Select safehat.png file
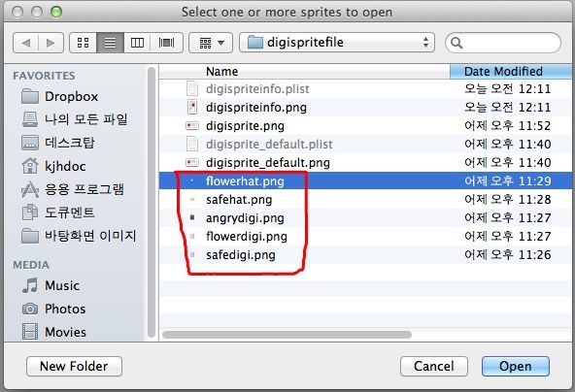Screen dimensions: 575x392 (x=365, y=199)
